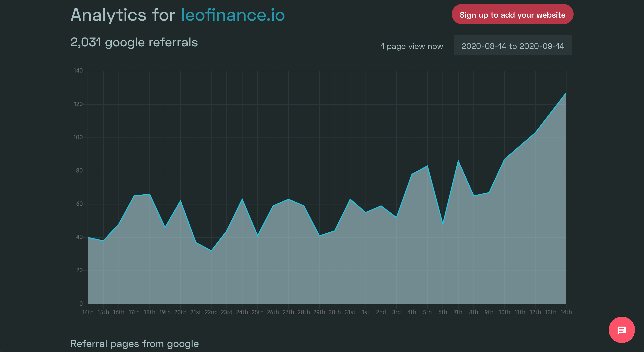Click the '3rd' x-axis label
This screenshot has height=352, width=644.
396,312
